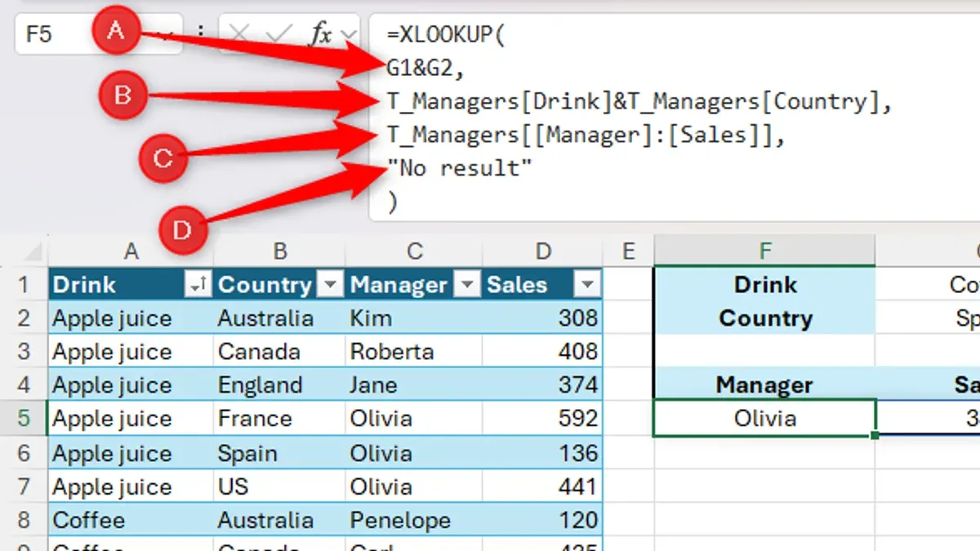Viewport: 980px width, 551px height.
Task: Click the Spain cell in row 6
Action: (x=279, y=453)
